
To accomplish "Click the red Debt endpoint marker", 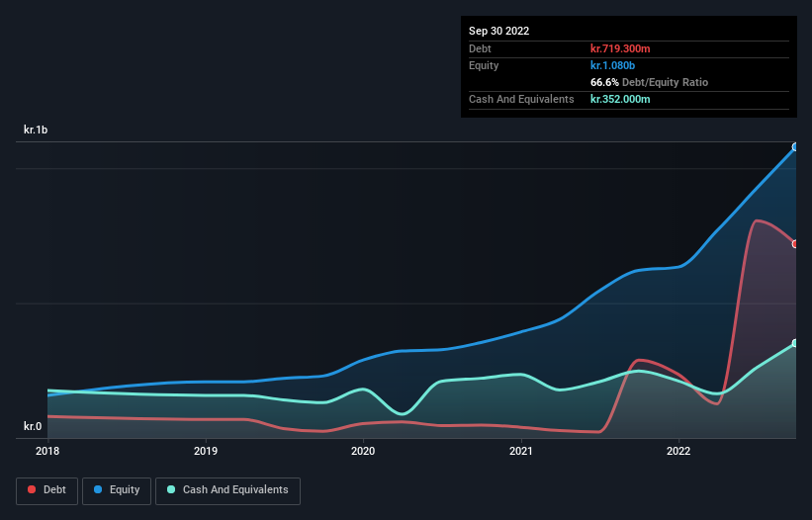I will (795, 244).
